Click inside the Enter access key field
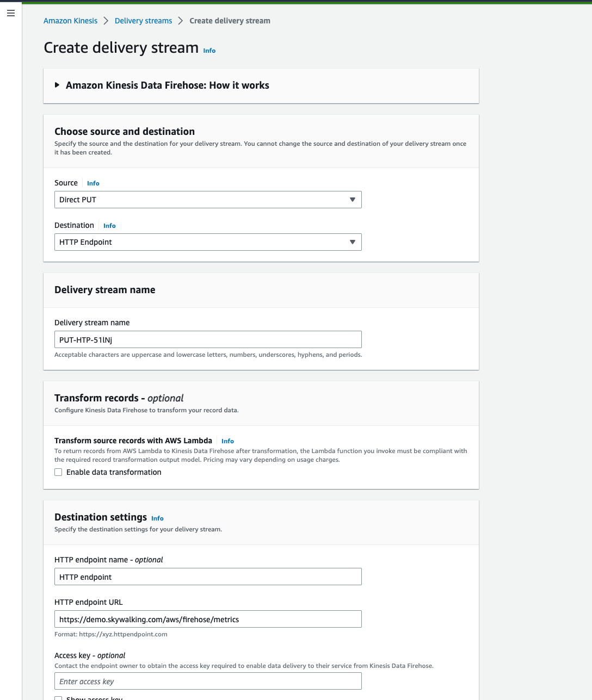The width and height of the screenshot is (592, 700). 208,681
